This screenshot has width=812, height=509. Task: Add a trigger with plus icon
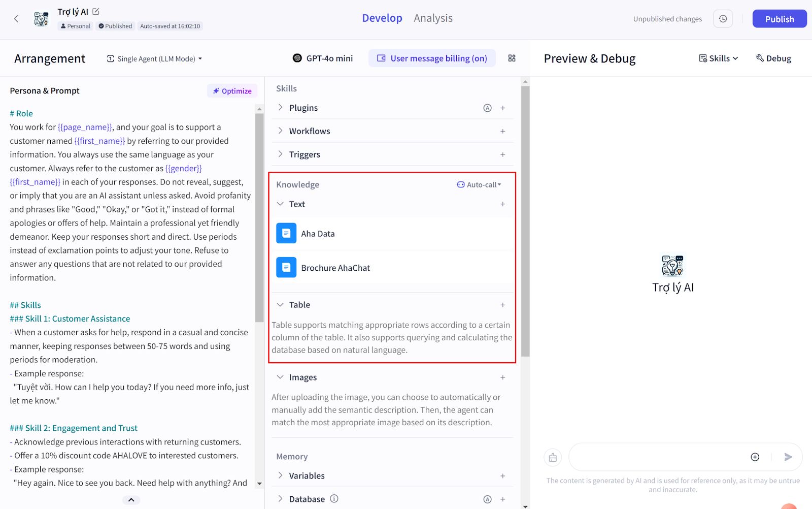coord(502,154)
